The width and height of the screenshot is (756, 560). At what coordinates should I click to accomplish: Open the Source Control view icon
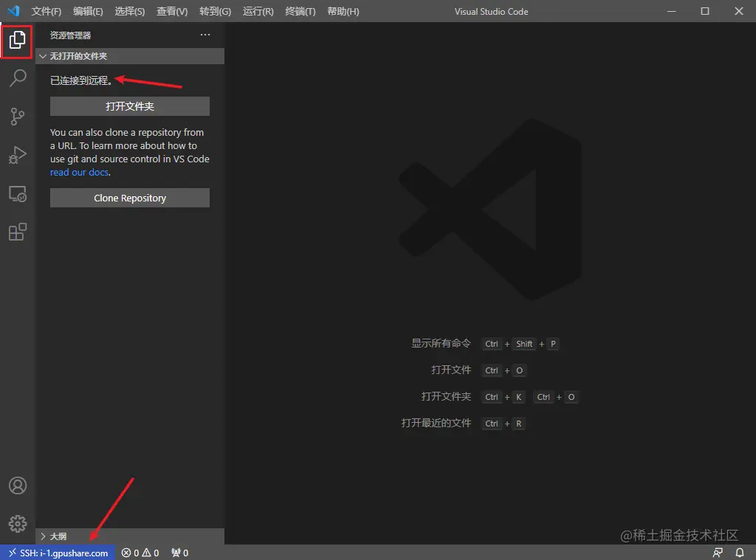click(18, 116)
